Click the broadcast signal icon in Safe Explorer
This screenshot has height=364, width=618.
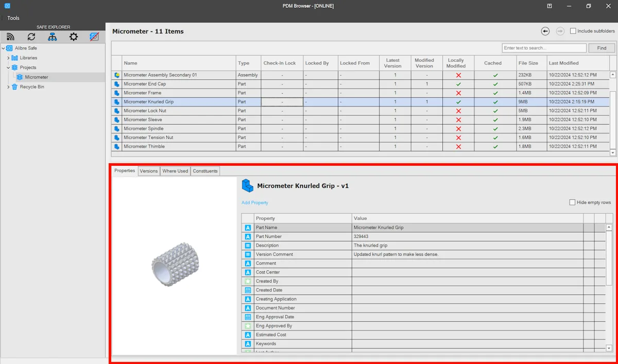point(11,37)
